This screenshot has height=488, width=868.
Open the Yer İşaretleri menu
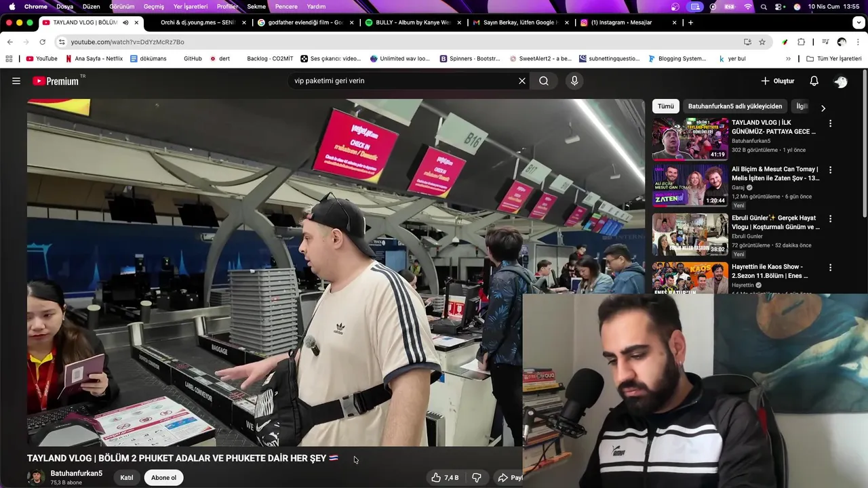(191, 6)
